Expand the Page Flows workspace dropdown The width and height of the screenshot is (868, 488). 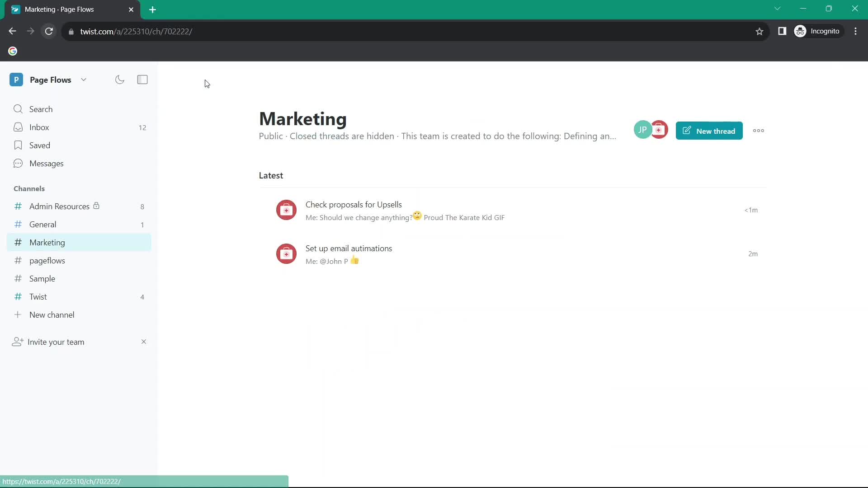(84, 79)
